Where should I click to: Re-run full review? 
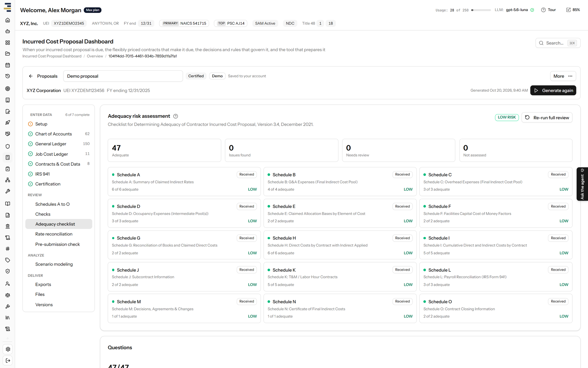point(547,118)
